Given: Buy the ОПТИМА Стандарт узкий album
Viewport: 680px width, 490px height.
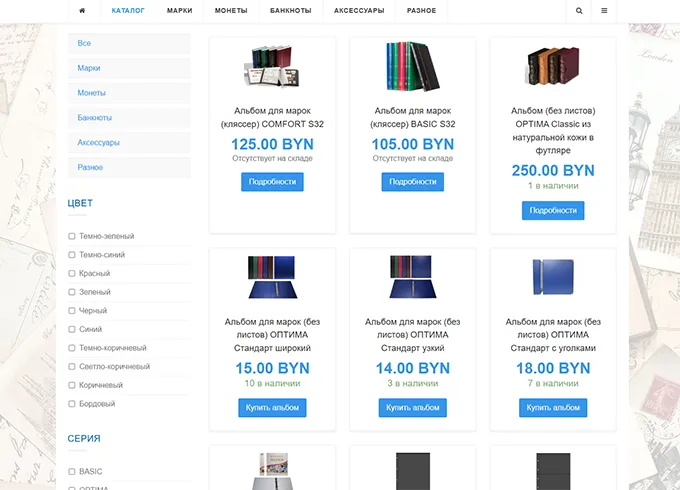Looking at the screenshot, I should (x=413, y=408).
